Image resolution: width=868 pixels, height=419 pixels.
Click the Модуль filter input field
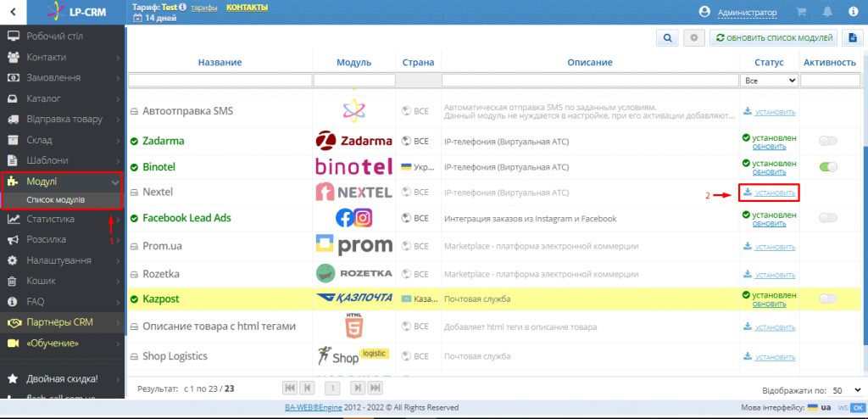point(354,81)
